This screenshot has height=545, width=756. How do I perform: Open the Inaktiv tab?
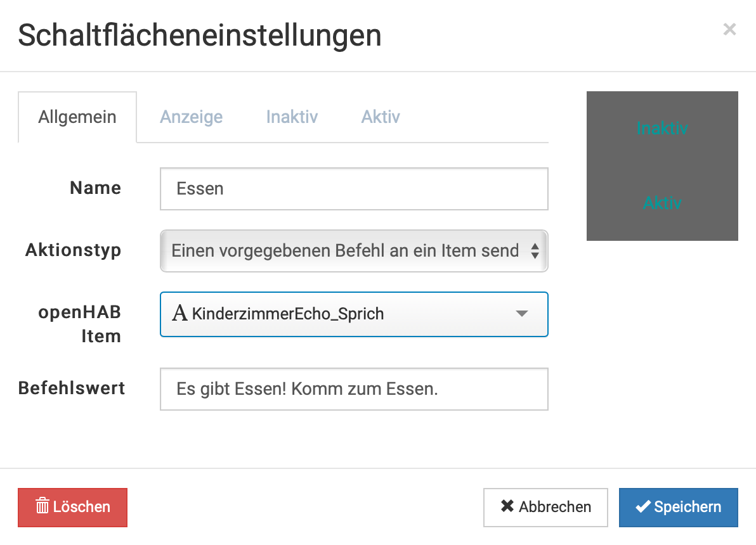click(292, 117)
